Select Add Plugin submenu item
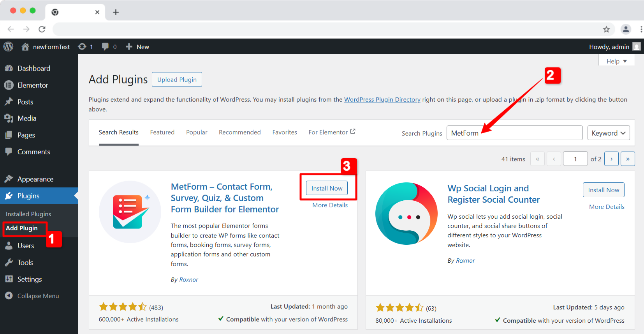The height and width of the screenshot is (334, 644). pos(22,228)
